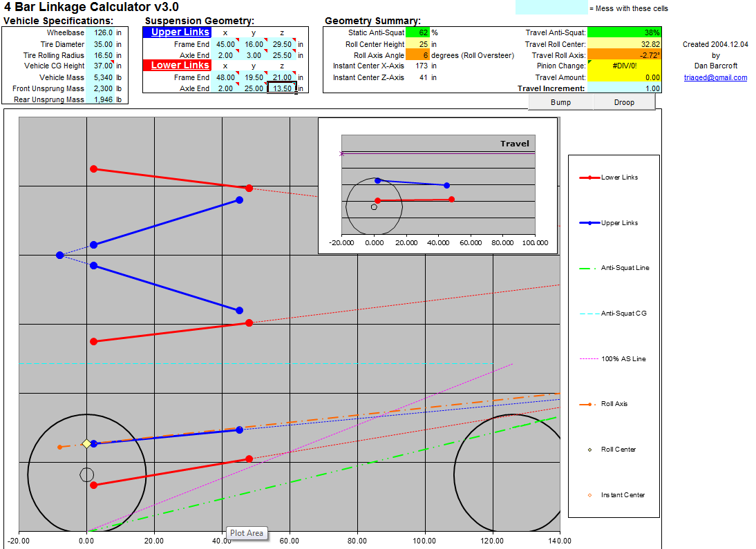Click the Droop button

point(624,102)
